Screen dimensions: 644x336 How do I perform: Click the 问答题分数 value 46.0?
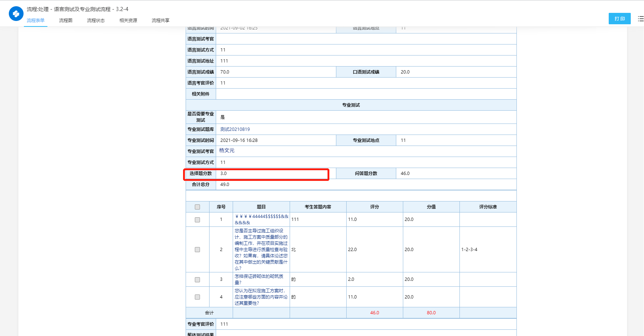(405, 174)
